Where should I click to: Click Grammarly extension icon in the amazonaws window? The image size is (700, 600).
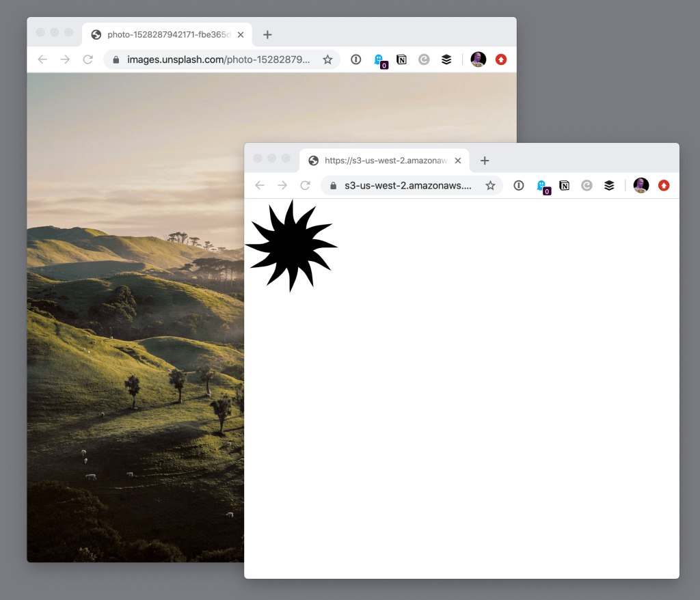(x=587, y=185)
